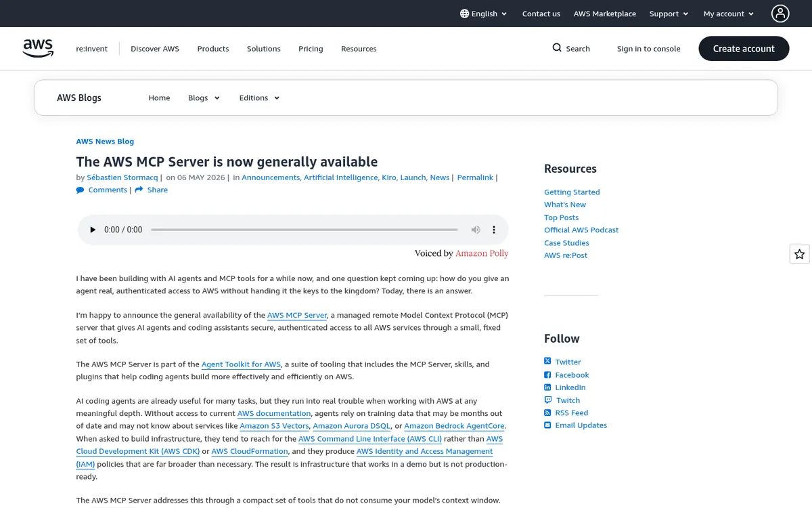Open the Discover AWS menu

tap(155, 49)
